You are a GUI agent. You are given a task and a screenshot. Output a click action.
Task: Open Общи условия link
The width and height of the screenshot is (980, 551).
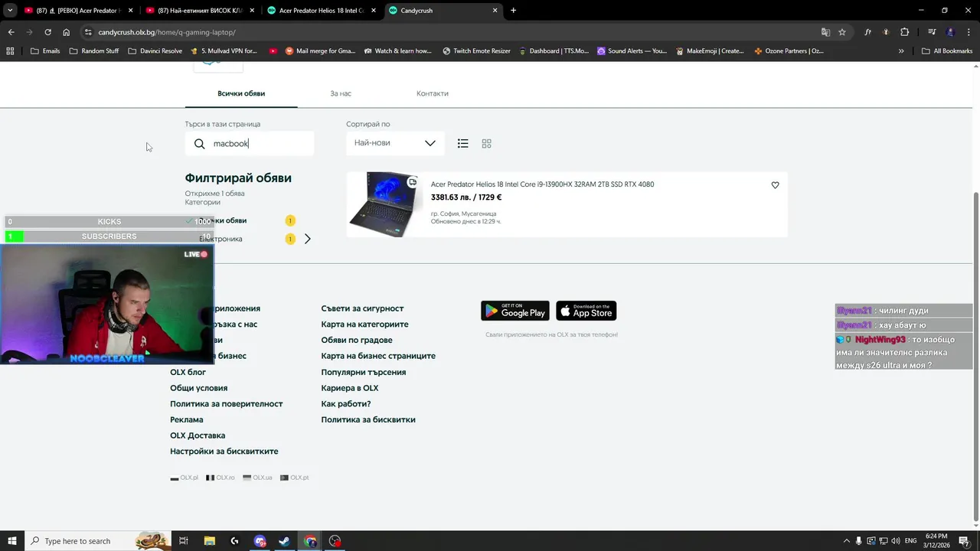(198, 388)
